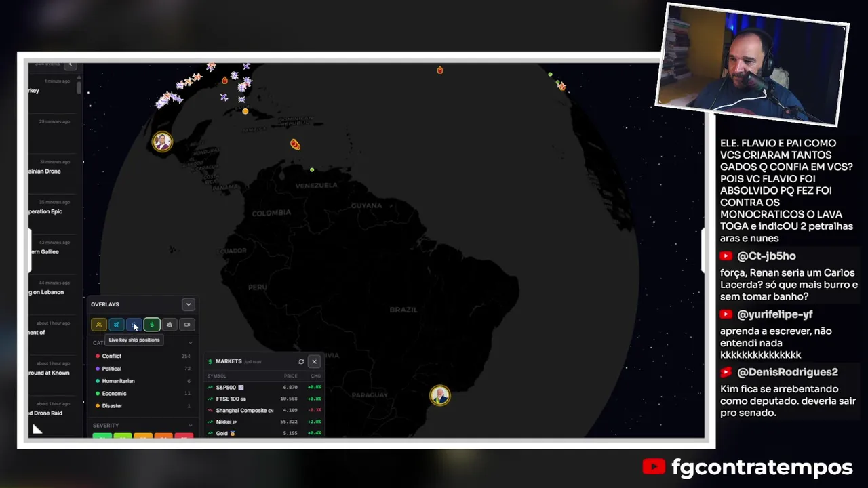Click the green dot marker above Venezuela
The height and width of the screenshot is (488, 868).
(312, 170)
